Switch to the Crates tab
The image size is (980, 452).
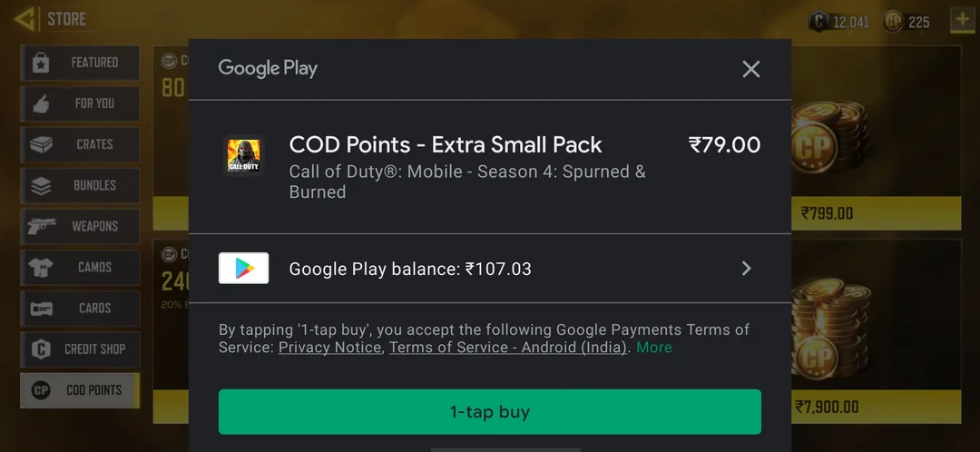click(81, 144)
